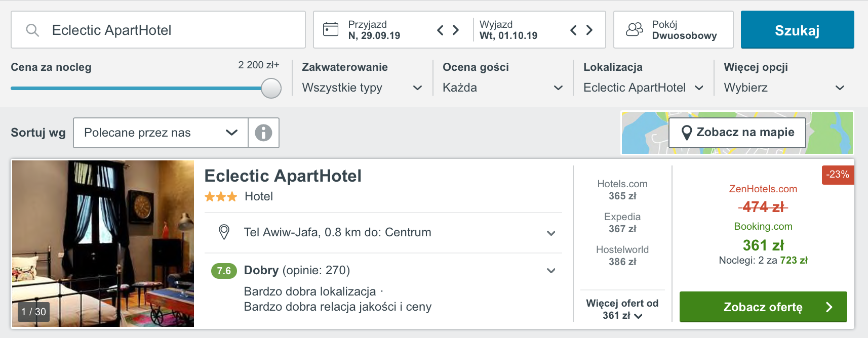Open the Polecane przez nas sort dropdown
868x338 pixels.
161,133
